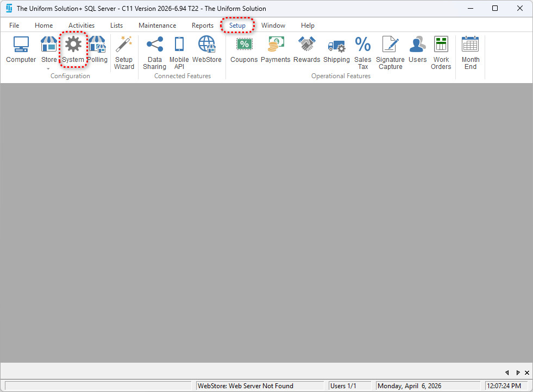Image resolution: width=533 pixels, height=392 pixels.
Task: Switch to the Activities tab
Action: (81, 26)
